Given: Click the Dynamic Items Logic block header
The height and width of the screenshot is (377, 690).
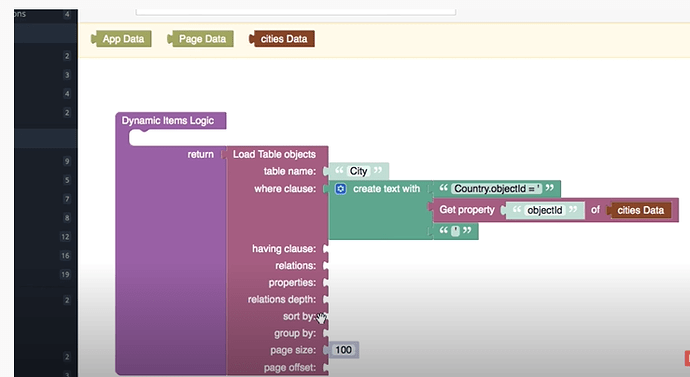Looking at the screenshot, I should click(x=171, y=121).
